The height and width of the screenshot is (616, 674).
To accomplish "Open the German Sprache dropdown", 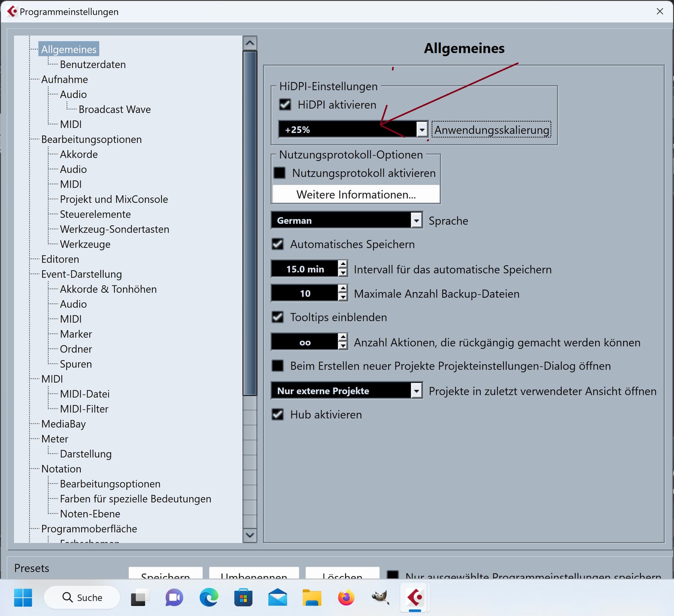I will (x=416, y=220).
